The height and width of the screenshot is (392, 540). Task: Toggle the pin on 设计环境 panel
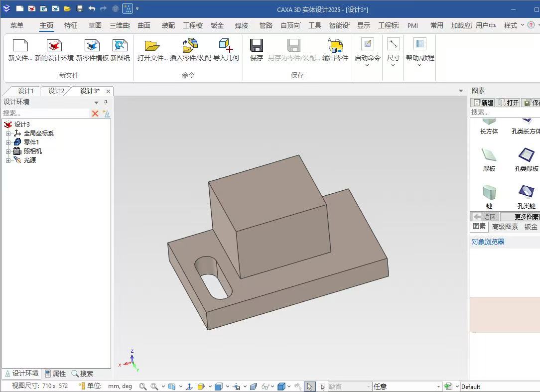106,102
